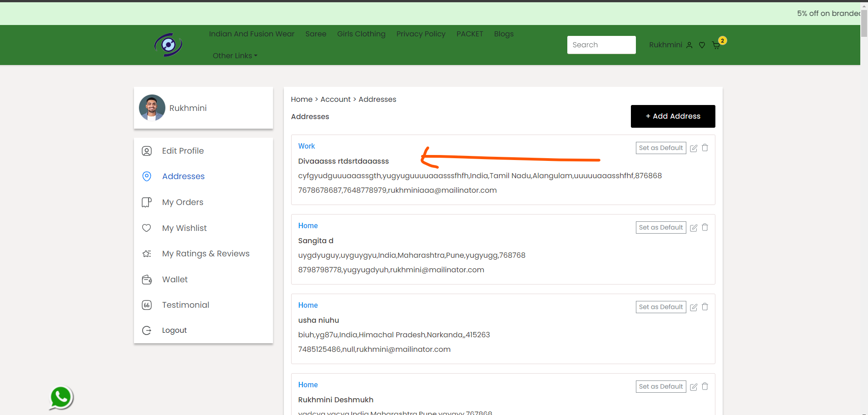Click the 5% off promo banner text
The height and width of the screenshot is (415, 868).
coord(828,14)
